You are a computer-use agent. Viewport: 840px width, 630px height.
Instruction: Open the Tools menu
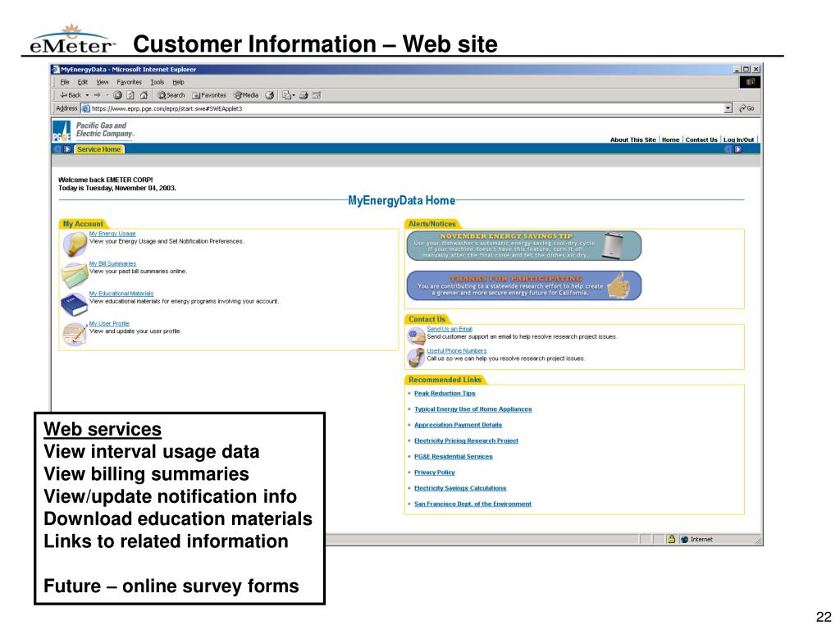(x=157, y=82)
